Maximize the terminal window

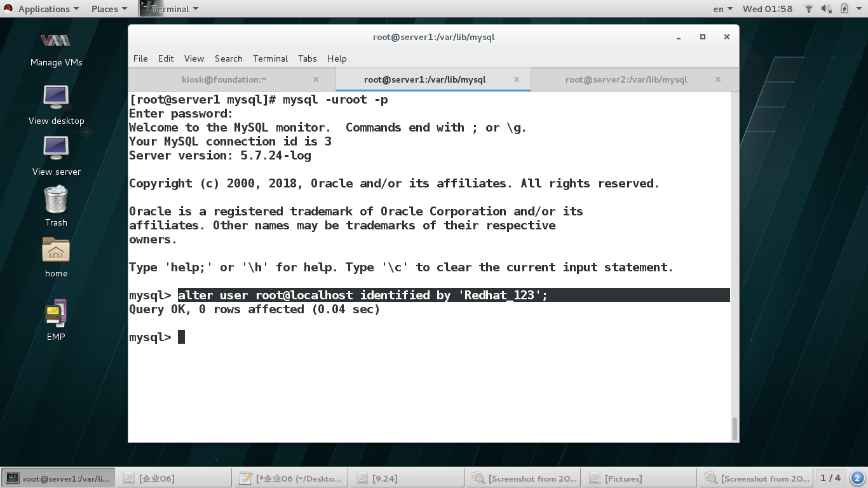click(703, 37)
